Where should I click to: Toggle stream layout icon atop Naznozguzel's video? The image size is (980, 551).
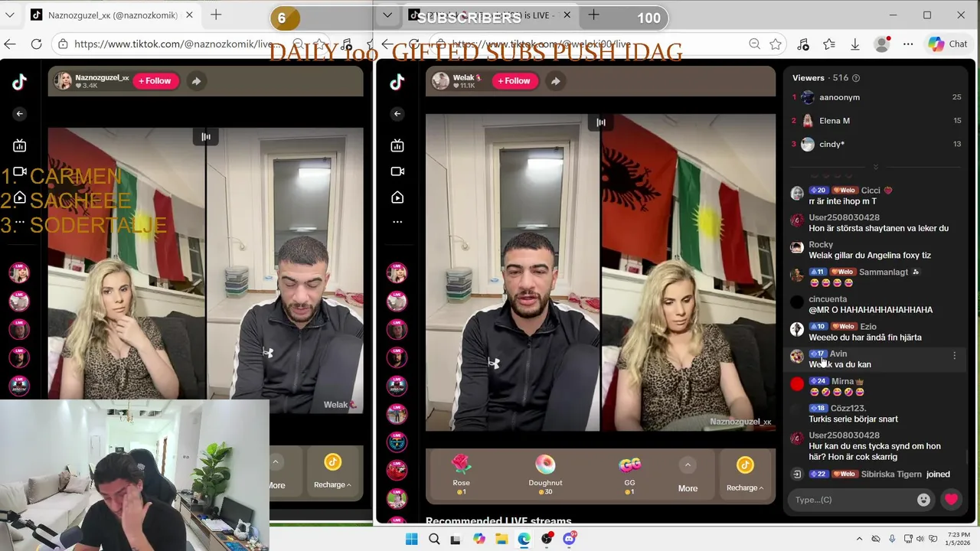(x=206, y=137)
